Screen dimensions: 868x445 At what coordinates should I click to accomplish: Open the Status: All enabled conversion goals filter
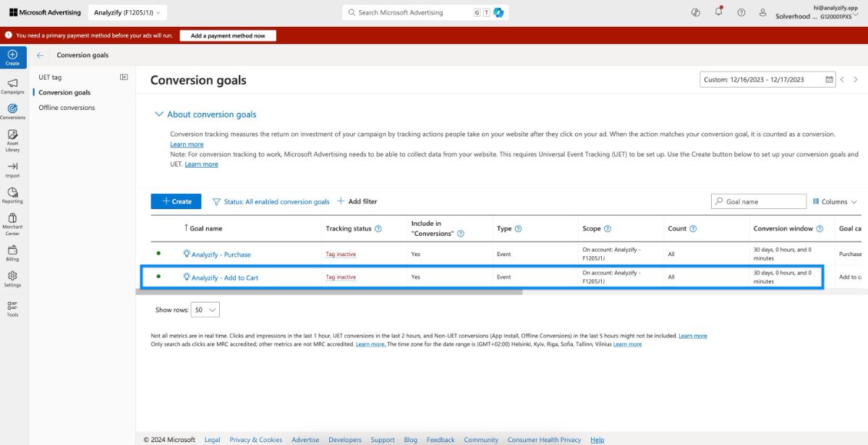coord(271,202)
